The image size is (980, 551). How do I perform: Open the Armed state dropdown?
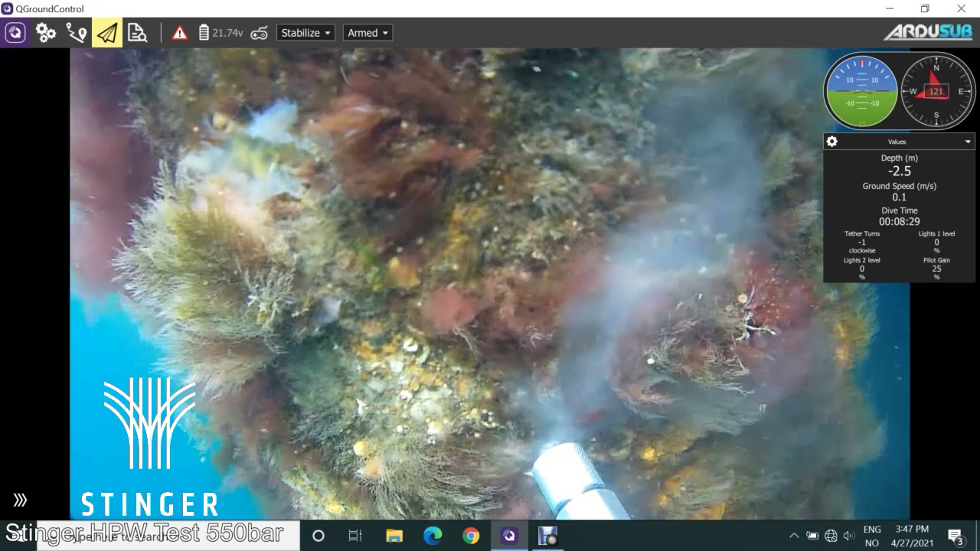(368, 33)
